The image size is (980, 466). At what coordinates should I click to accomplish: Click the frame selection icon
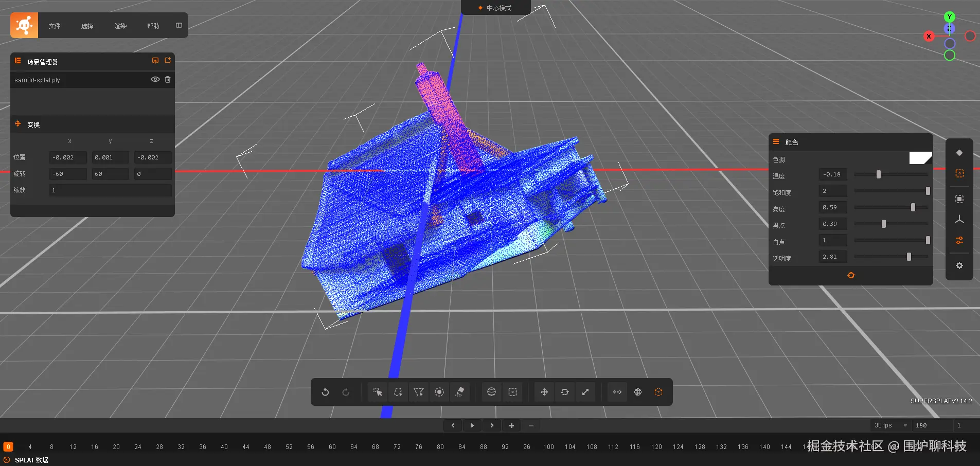click(x=959, y=199)
